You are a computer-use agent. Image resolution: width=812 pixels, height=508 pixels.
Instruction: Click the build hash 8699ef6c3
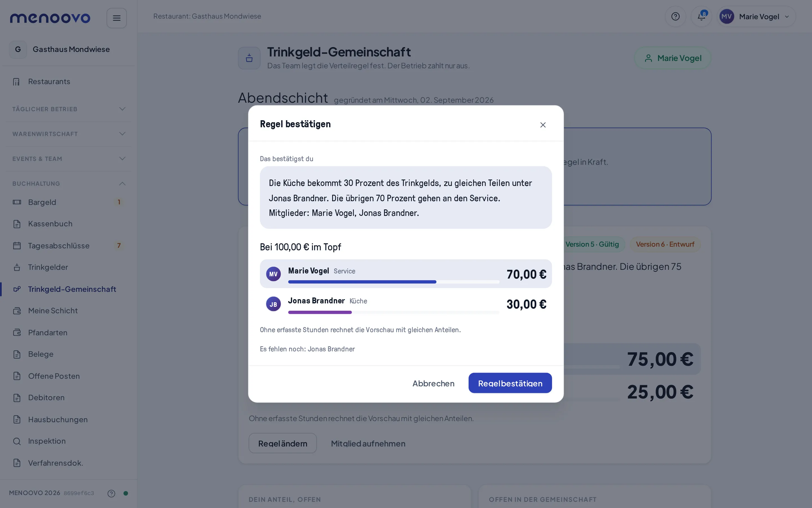pyautogui.click(x=79, y=493)
